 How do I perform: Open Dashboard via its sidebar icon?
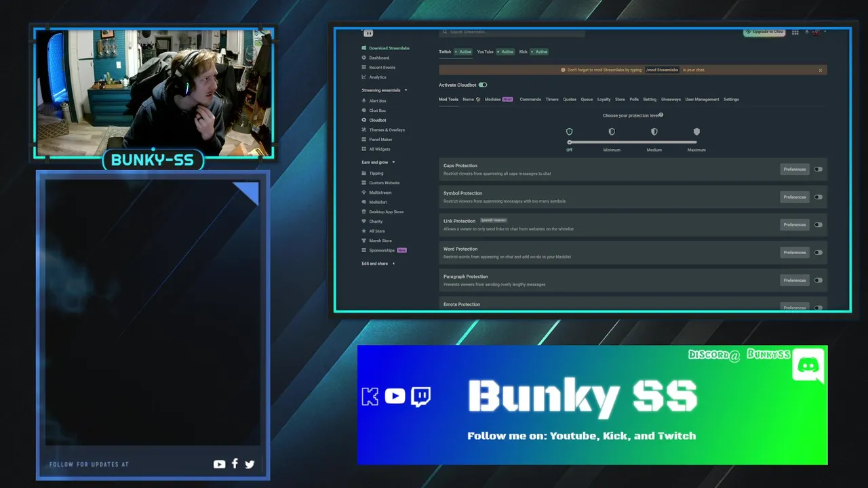(x=364, y=58)
